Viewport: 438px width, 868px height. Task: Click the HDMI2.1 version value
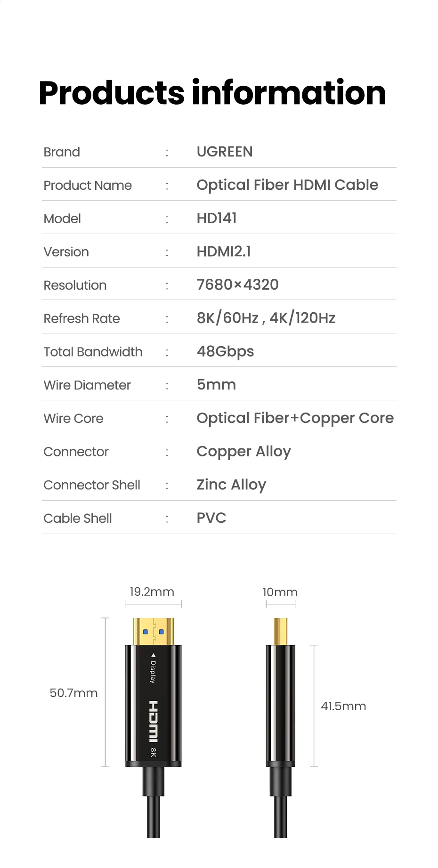click(224, 251)
